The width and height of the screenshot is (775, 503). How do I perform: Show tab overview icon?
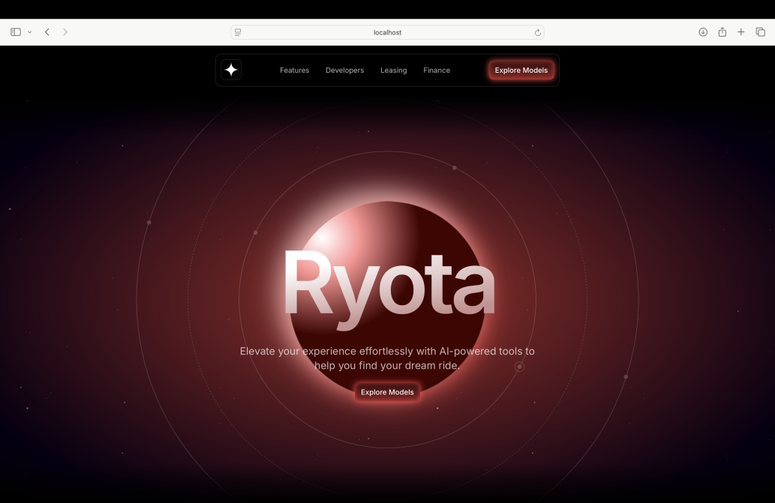tap(760, 32)
